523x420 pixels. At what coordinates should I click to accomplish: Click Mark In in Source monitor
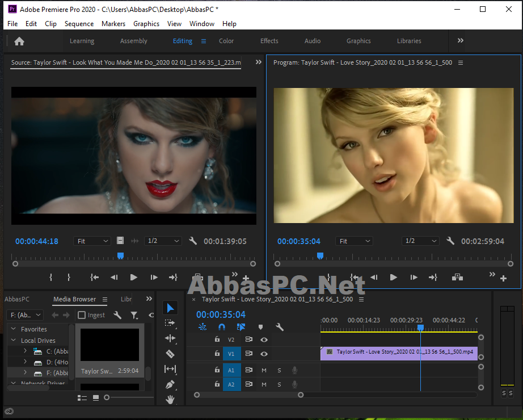coord(50,278)
